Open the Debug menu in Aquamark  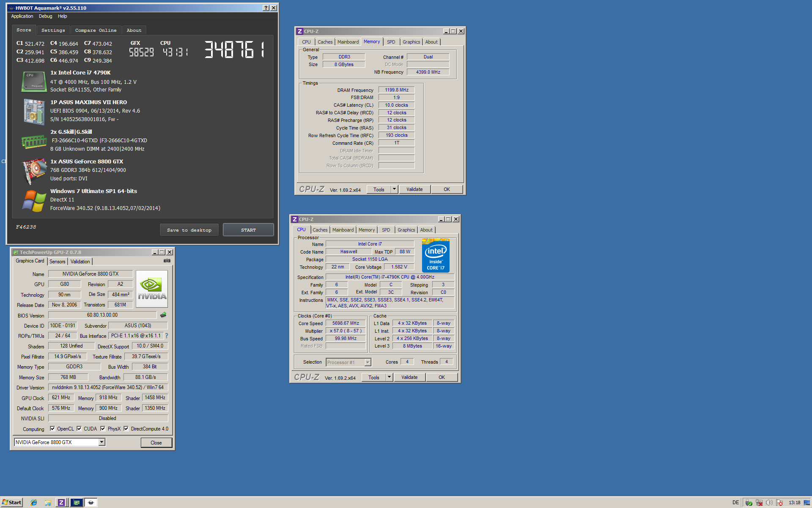45,17
